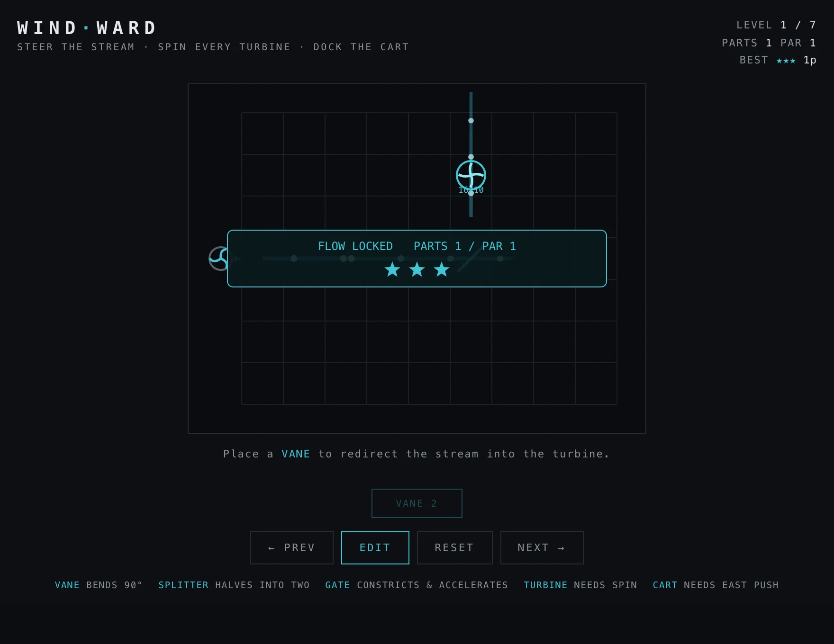Click the SPLITTER HALVES INTO TWO legend
The image size is (834, 644).
[234, 585]
